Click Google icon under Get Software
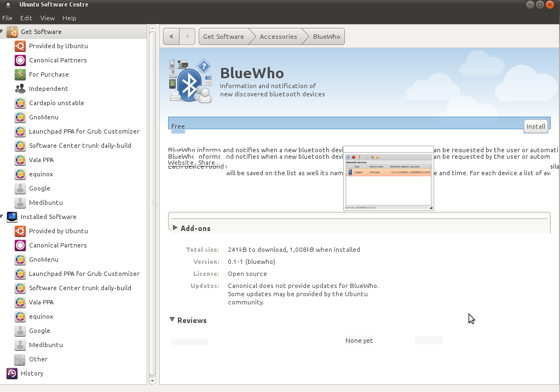Screen dimensions: 560x392 pos(20,188)
